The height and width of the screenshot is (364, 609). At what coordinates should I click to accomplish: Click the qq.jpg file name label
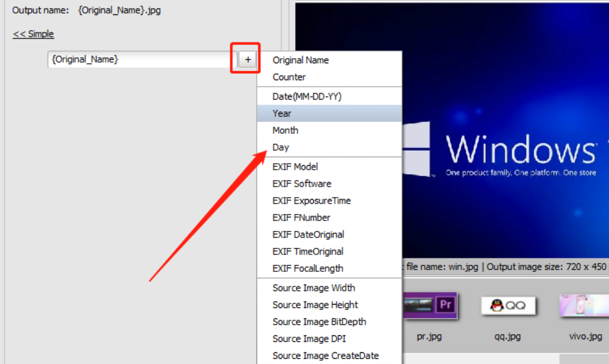[x=507, y=337]
